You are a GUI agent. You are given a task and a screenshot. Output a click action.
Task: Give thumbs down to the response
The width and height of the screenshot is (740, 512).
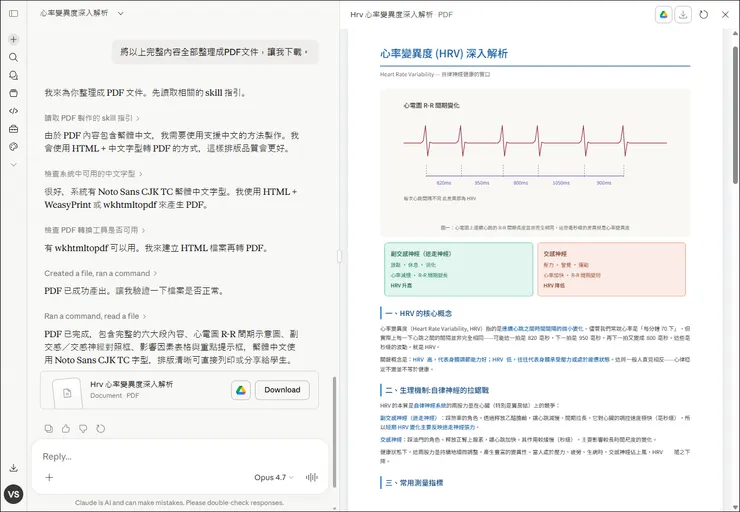(83, 428)
